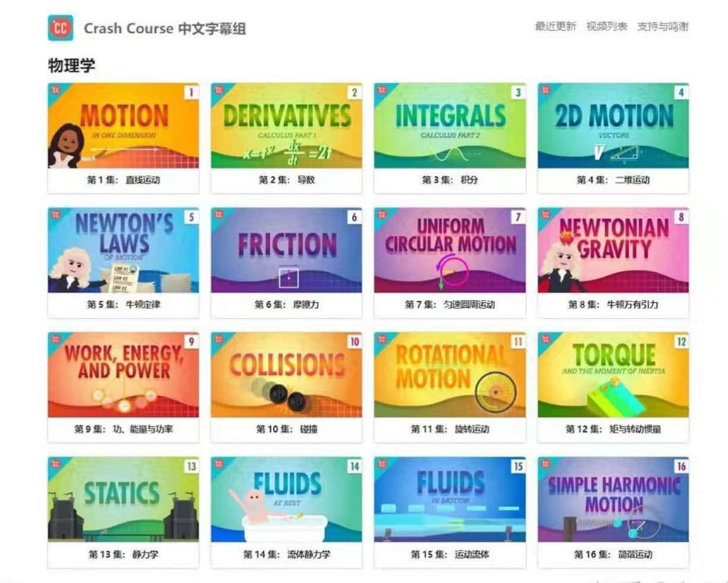Image resolution: width=728 pixels, height=583 pixels.
Task: Click the CC corner logo on Friction card
Action: 218,215
